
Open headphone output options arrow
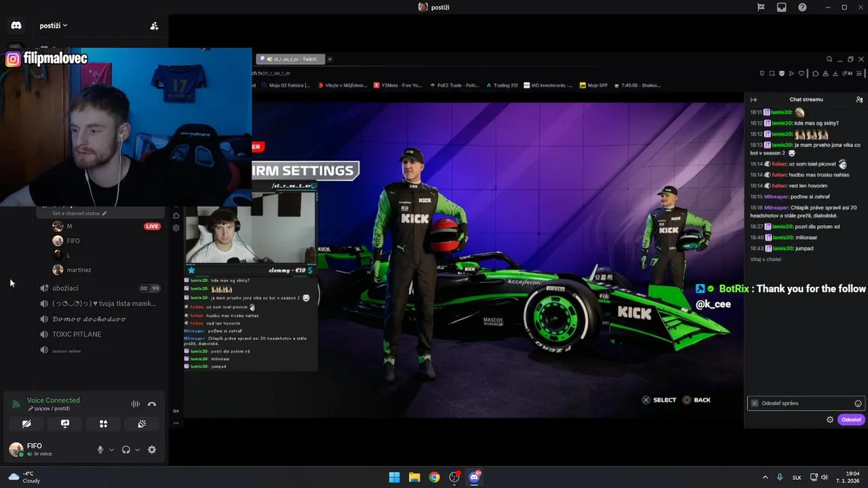(x=137, y=449)
